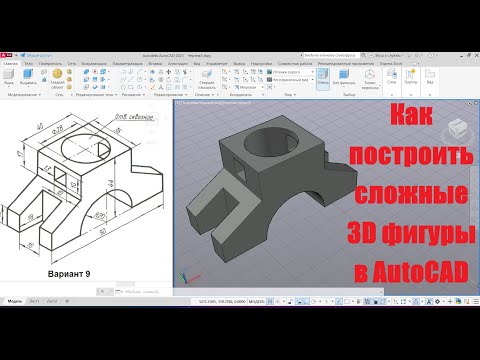Click the search magnifier icon in title bar
480x360 pixels.
tap(364, 55)
